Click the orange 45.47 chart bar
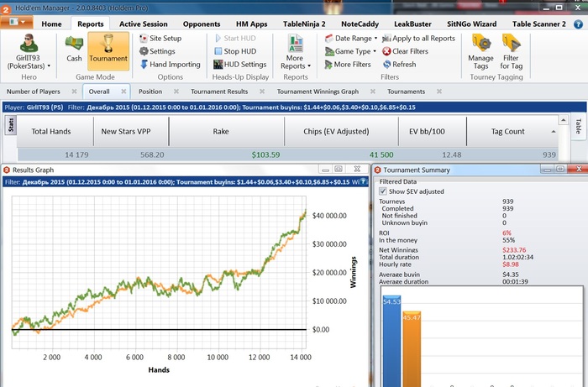 [x=412, y=349]
